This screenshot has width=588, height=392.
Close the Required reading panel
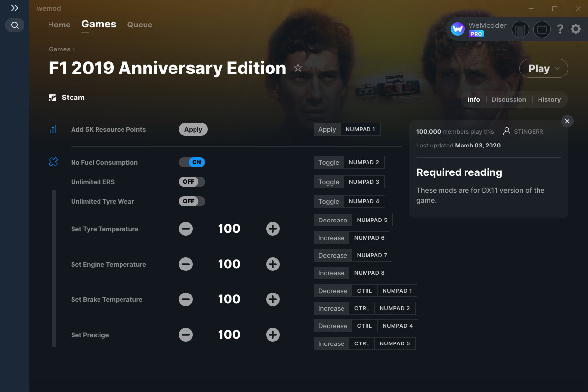(x=567, y=121)
